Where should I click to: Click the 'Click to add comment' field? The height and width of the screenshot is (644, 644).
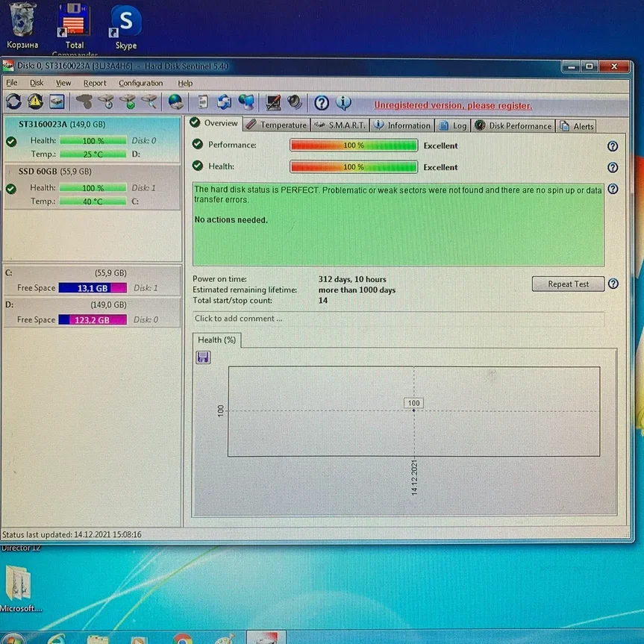tap(398, 319)
